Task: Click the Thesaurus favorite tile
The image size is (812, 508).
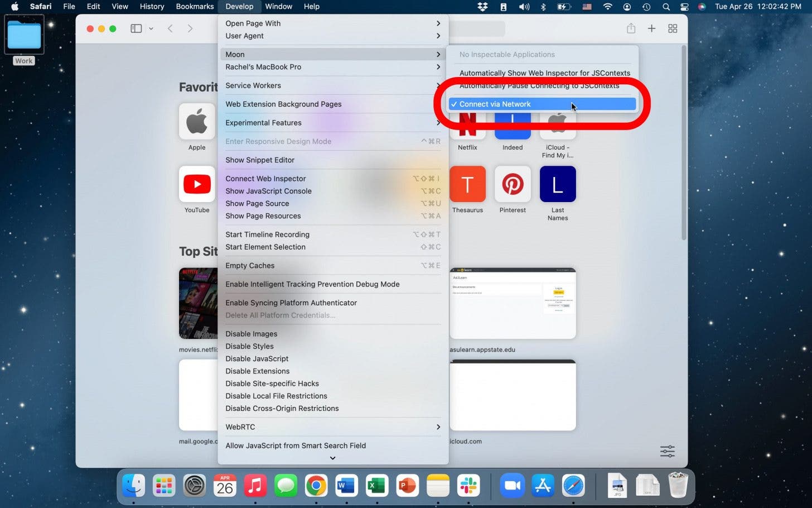Action: [467, 184]
